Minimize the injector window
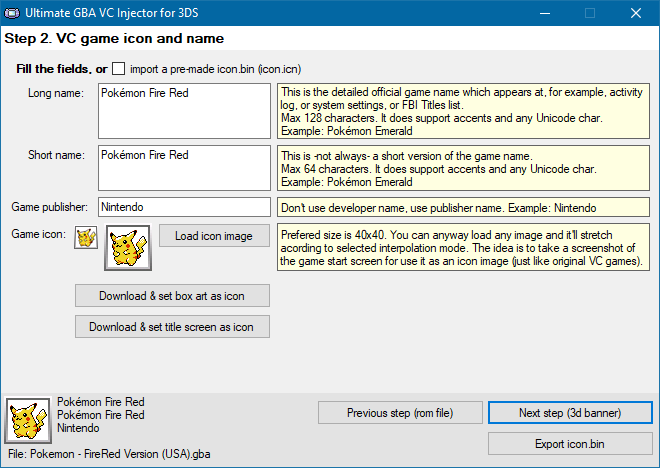Viewport: 660px width, 468px height. tap(545, 13)
